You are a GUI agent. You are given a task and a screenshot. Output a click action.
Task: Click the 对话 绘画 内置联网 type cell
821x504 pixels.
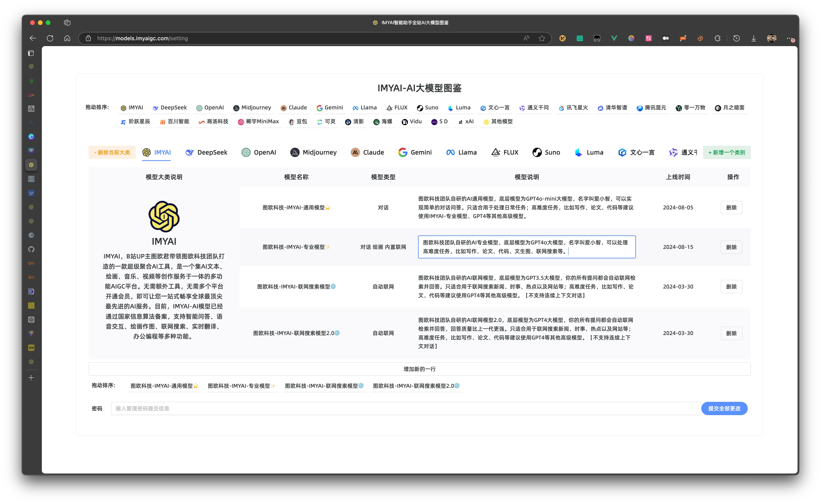[x=383, y=247]
